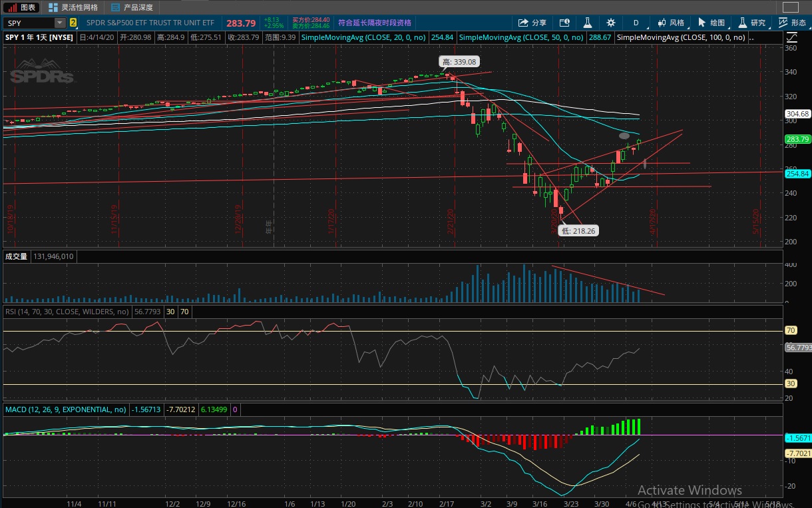This screenshot has height=508, width=812.
Task: Click the window layout rectangle icon at top right
Action: pos(790,7)
